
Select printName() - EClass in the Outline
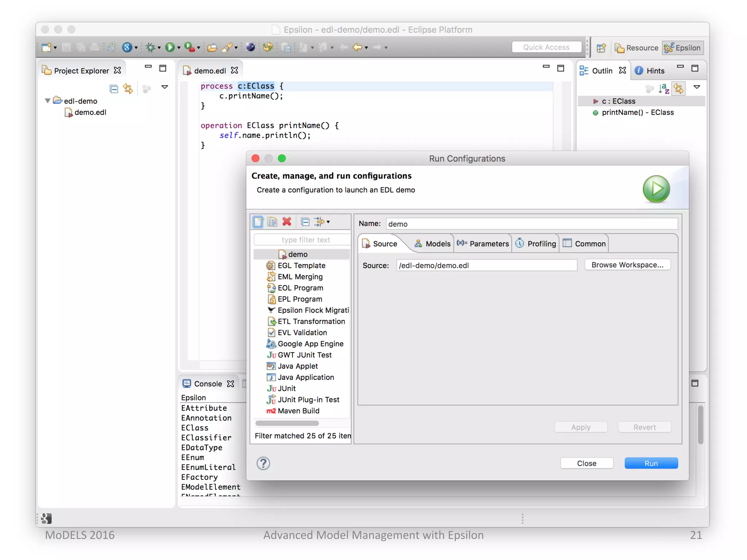(634, 112)
